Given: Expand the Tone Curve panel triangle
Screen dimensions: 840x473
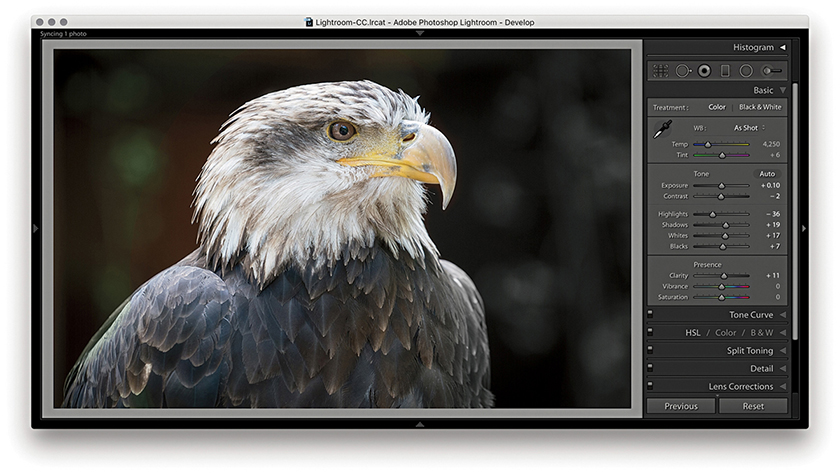Looking at the screenshot, I should pyautogui.click(x=783, y=314).
